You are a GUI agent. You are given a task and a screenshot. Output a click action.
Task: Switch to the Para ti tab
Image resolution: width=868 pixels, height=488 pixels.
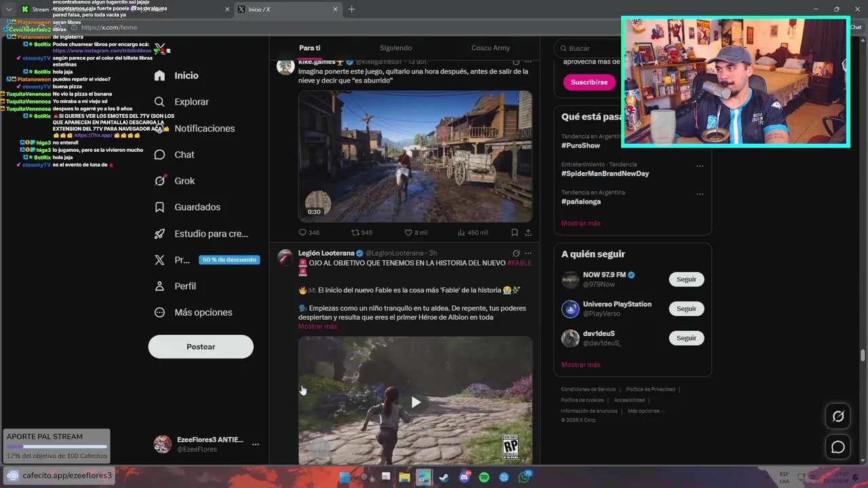pyautogui.click(x=309, y=48)
